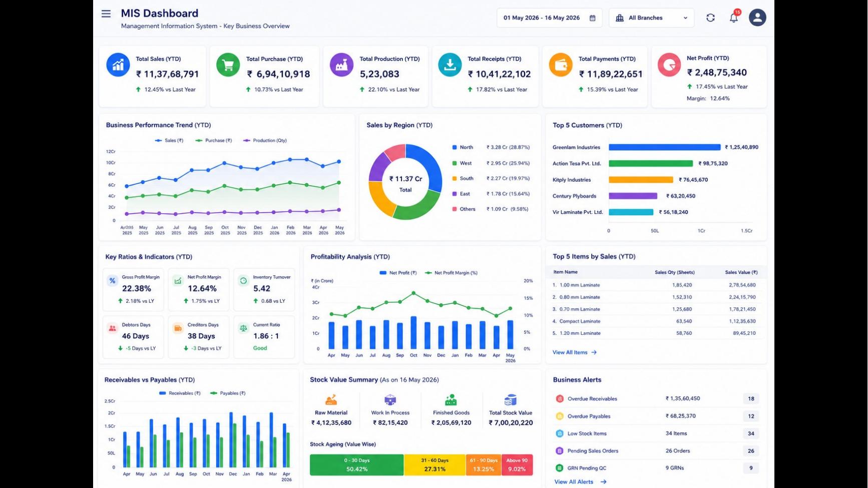Click the Sales Qty (Sheets) column header
The image size is (868, 488).
point(674,273)
